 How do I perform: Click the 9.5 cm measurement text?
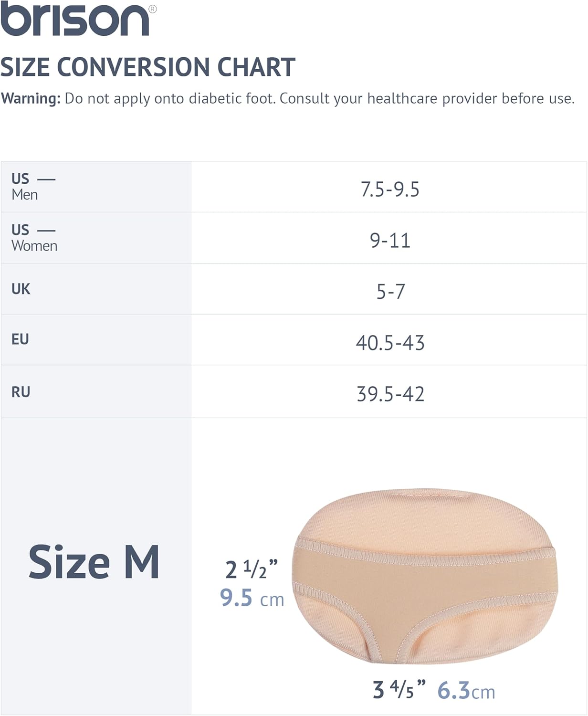(252, 598)
